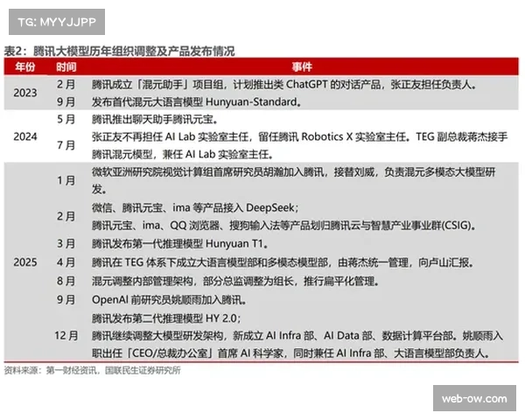Select the event "发布首代混元大语言模型 Hunyuan-Standard"
This screenshot has height=420, width=525.
tap(196, 101)
